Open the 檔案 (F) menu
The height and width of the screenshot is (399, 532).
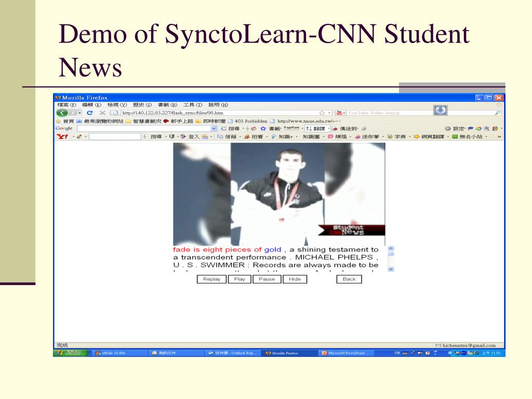pos(66,105)
